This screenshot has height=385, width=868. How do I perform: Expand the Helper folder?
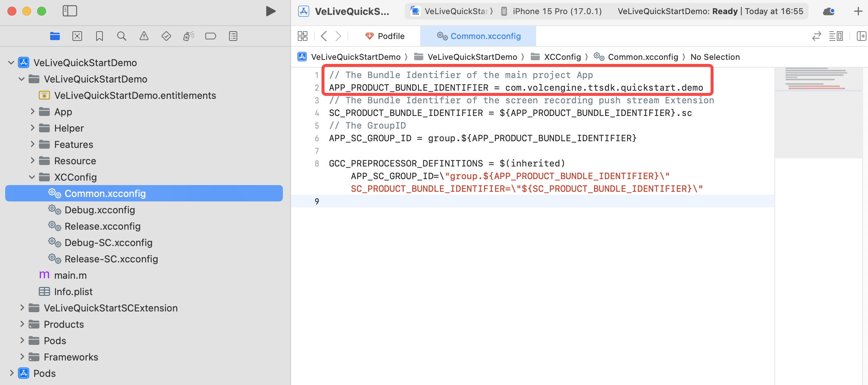(x=32, y=127)
